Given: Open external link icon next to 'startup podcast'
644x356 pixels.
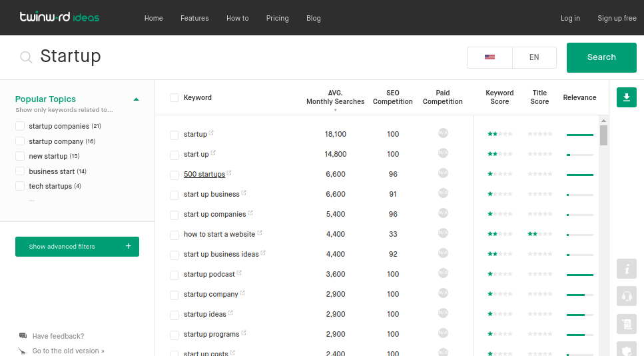Looking at the screenshot, I should point(239,273).
